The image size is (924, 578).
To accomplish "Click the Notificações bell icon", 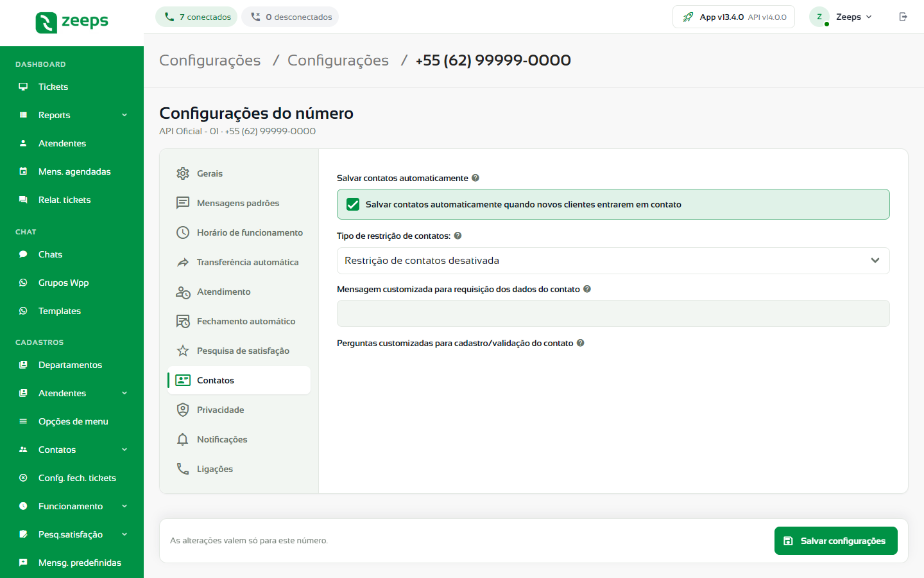I will pyautogui.click(x=183, y=439).
